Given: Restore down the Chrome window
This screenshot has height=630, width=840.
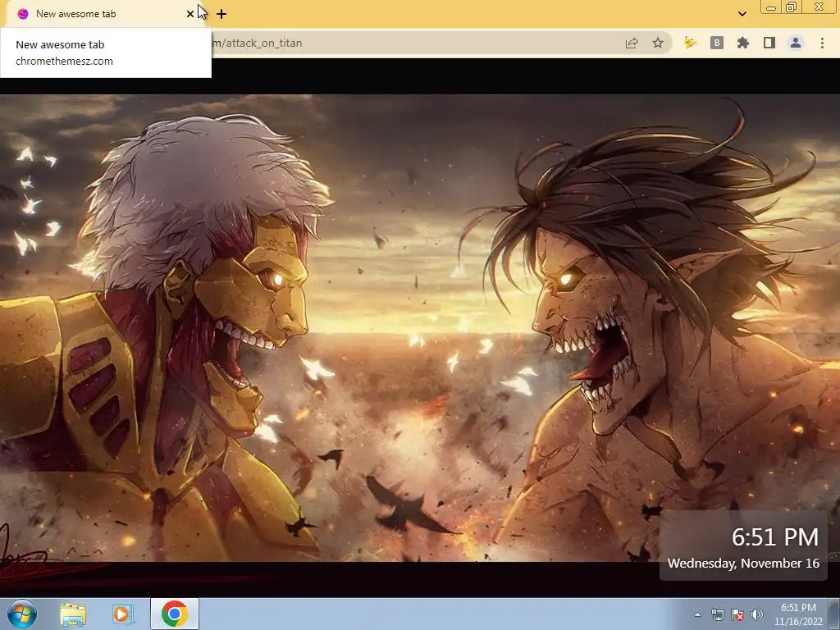Looking at the screenshot, I should [x=792, y=7].
